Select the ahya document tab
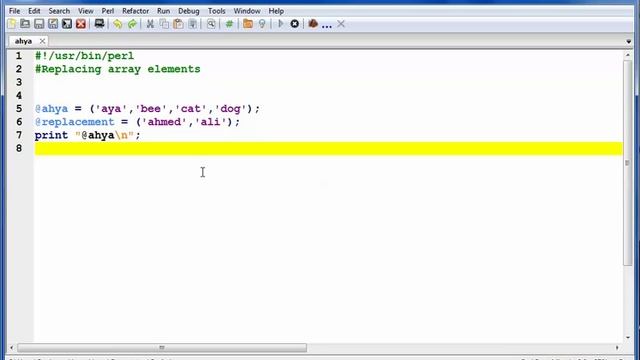This screenshot has width=640, height=360. 23,41
